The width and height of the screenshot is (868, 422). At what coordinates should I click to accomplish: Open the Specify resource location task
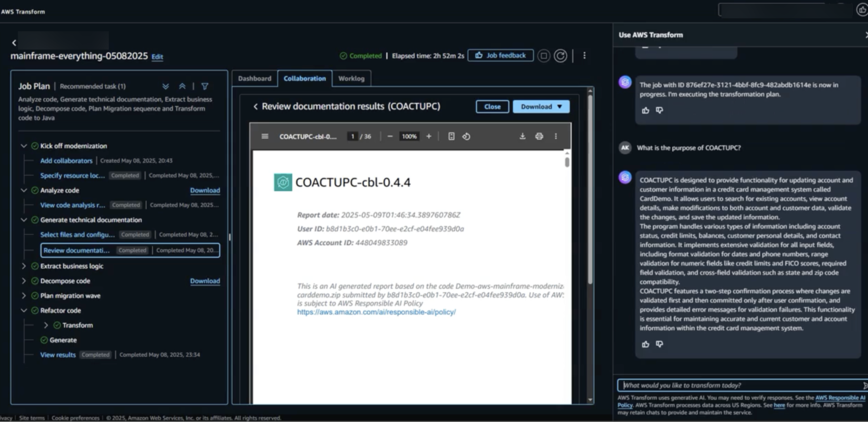click(73, 176)
